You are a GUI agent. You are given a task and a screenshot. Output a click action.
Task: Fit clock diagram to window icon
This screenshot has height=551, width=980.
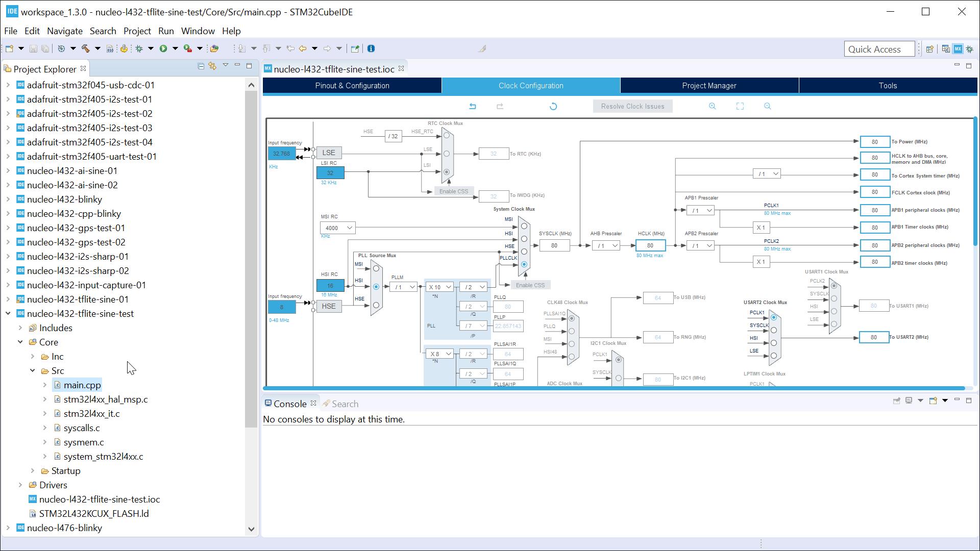(740, 106)
